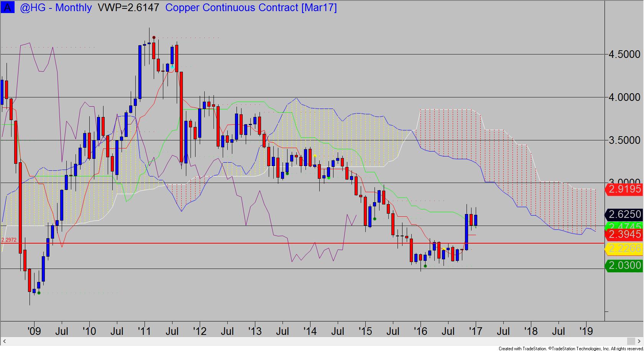Click the '09 year label on time axis
Screen dimensions: 644x351
point(34,331)
